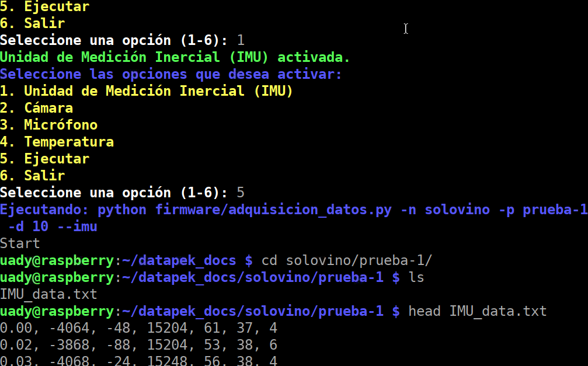
Task: Click the 'IMU_data.txt' file name in ls output
Action: [48, 294]
